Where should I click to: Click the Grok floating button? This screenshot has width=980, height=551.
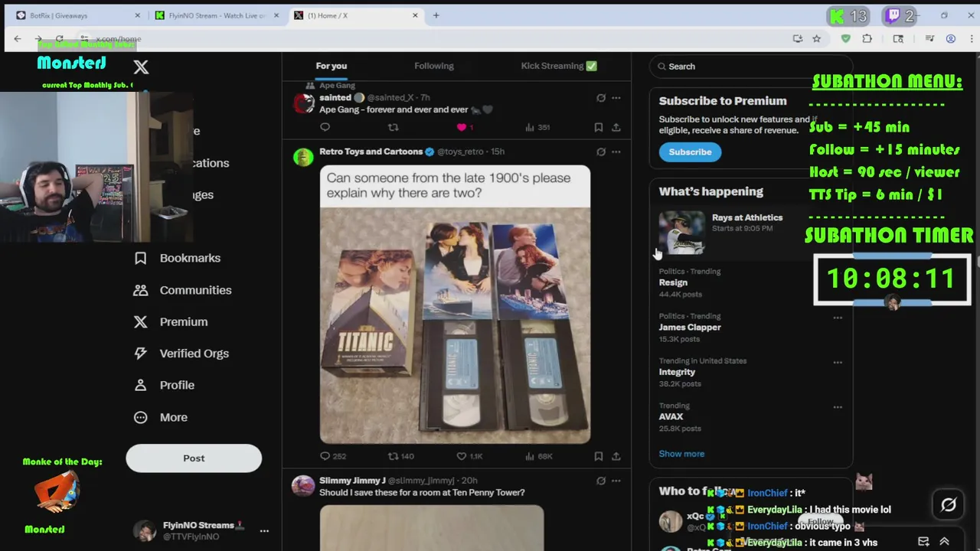point(949,504)
